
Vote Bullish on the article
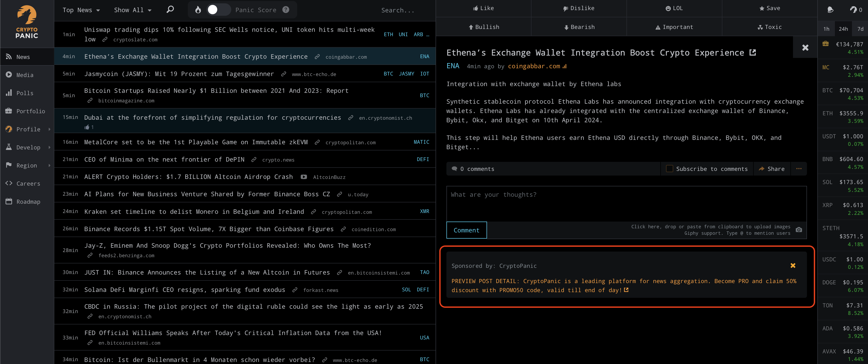coord(484,27)
